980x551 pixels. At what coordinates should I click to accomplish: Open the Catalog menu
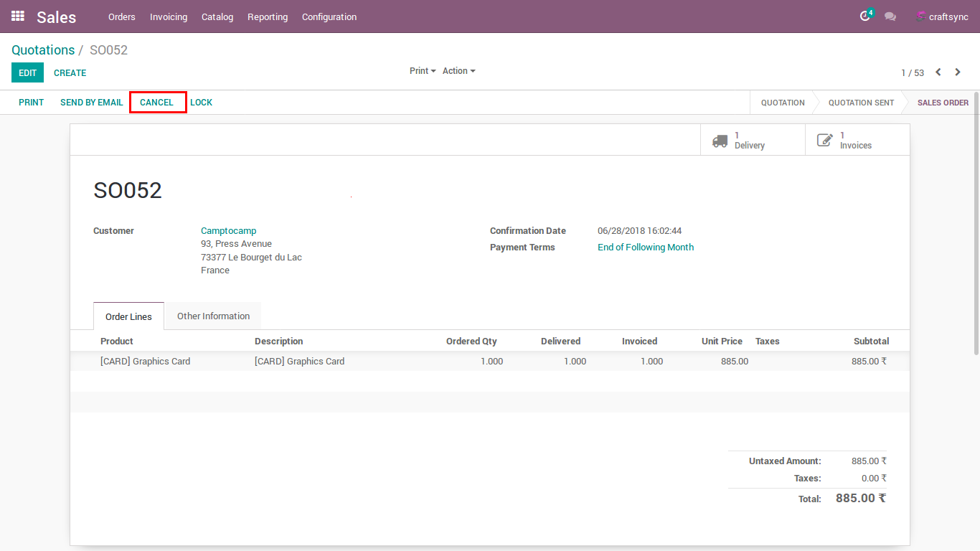click(217, 17)
